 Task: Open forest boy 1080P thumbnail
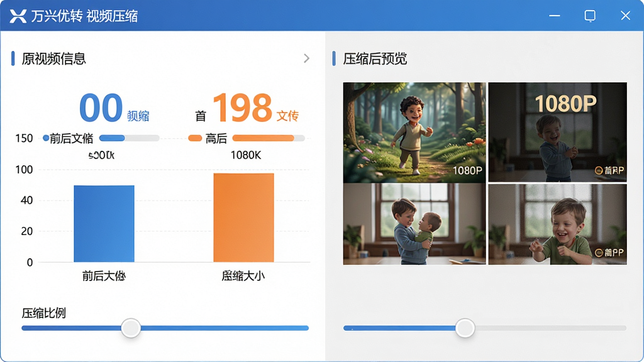point(414,132)
